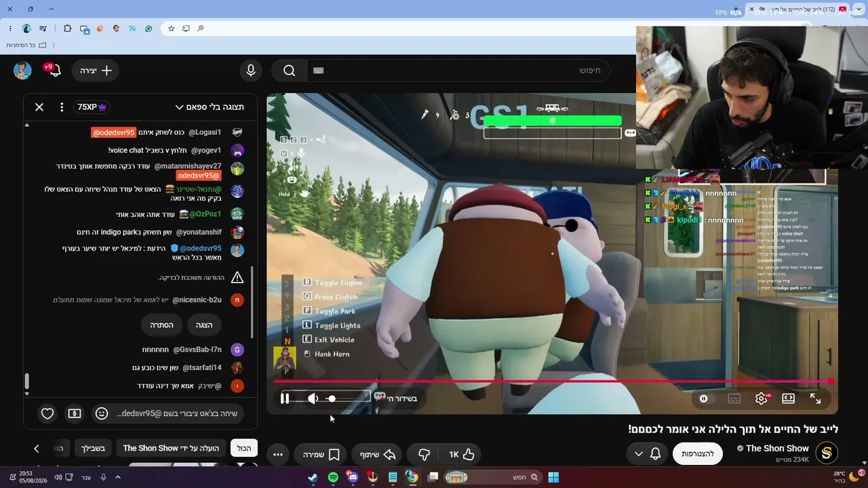Open the more actions menu below the video
The image size is (868, 488).
(278, 454)
